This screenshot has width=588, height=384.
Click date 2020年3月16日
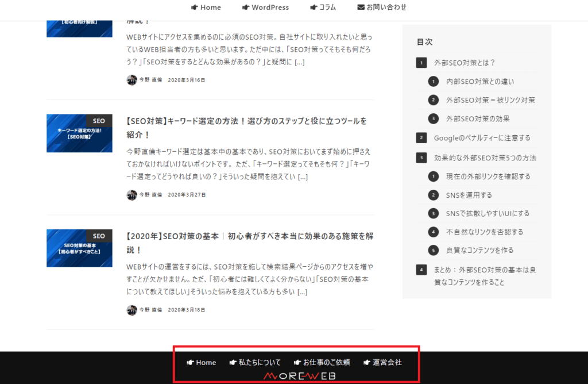187,80
